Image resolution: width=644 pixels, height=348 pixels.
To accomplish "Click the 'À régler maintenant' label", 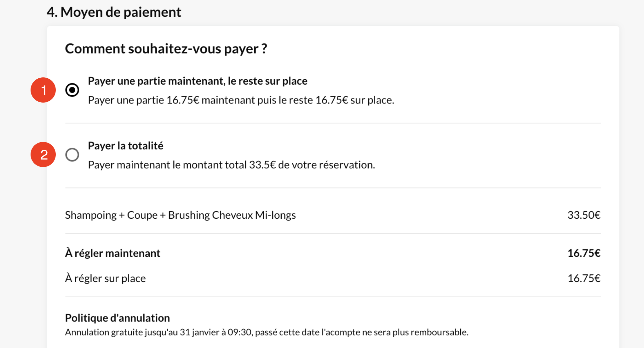I will pos(112,253).
